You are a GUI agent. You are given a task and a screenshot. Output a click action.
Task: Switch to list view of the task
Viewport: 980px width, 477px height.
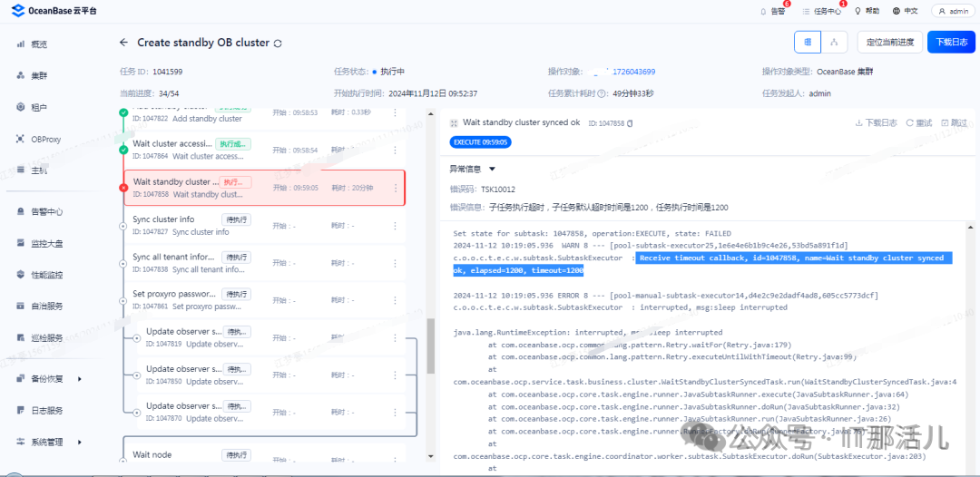(808, 43)
